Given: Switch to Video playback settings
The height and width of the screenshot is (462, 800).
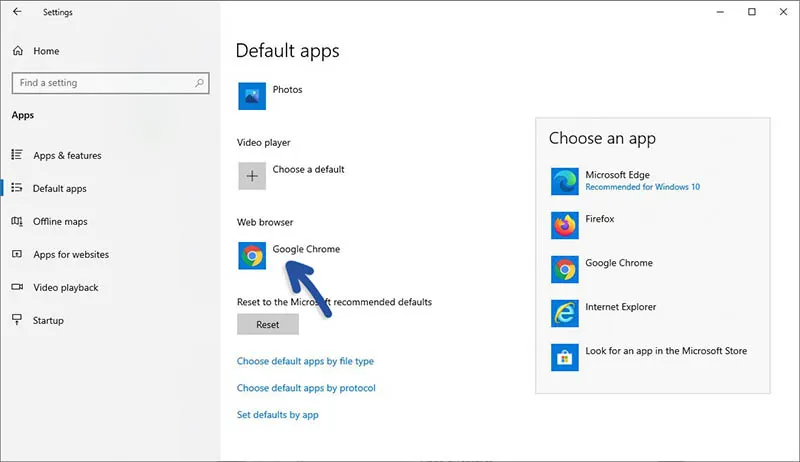Looking at the screenshot, I should click(x=65, y=288).
